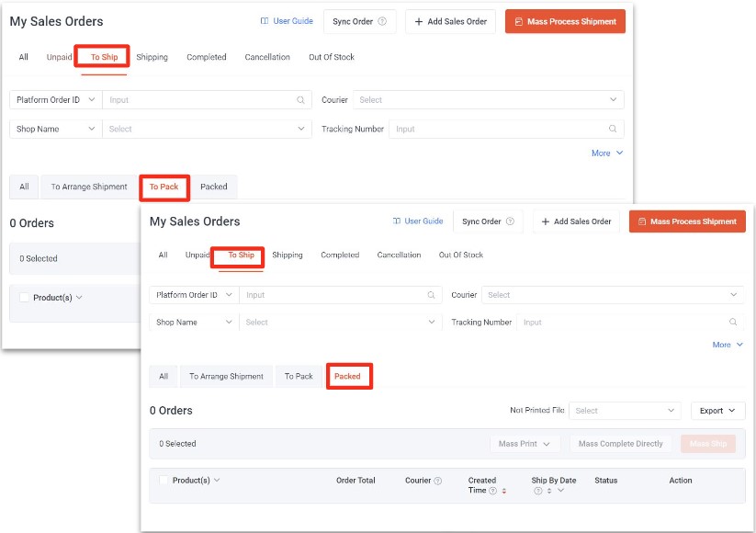Screen dimensions: 756x533
Task: Open the Sync Order help tooltip icon
Action: point(508,222)
